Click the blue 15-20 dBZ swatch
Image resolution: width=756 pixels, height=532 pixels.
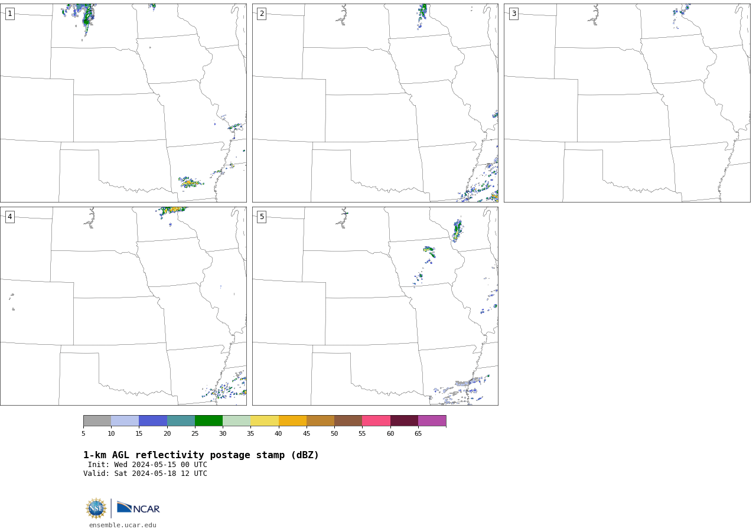click(x=153, y=421)
